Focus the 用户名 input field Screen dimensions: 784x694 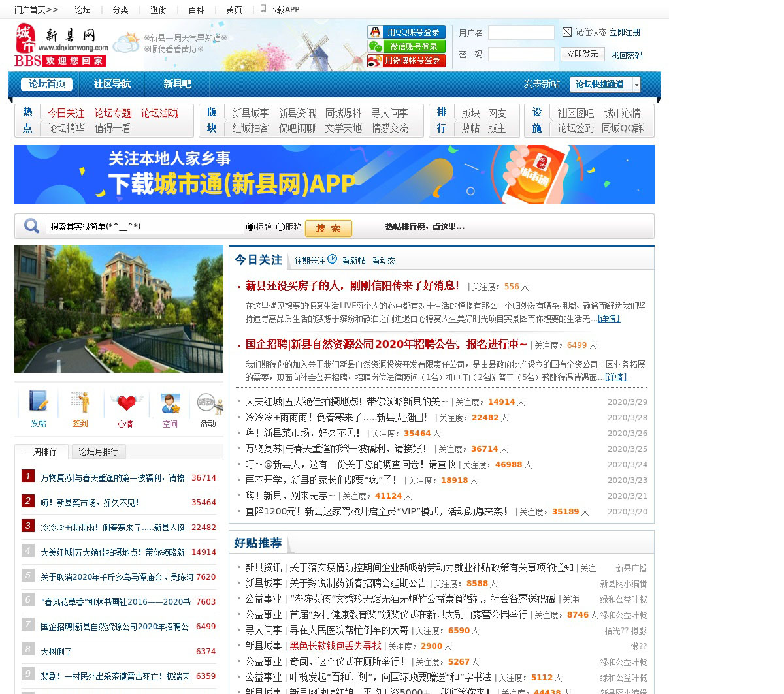point(521,33)
